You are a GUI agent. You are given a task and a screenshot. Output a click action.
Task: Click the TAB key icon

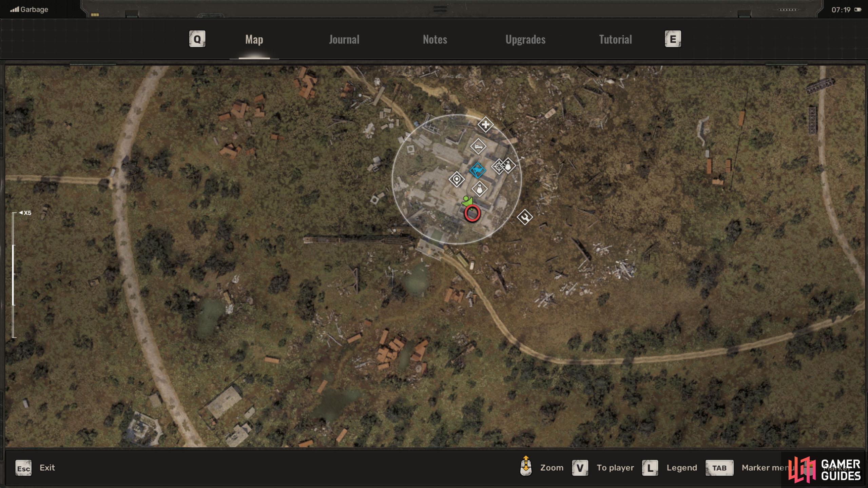click(719, 468)
